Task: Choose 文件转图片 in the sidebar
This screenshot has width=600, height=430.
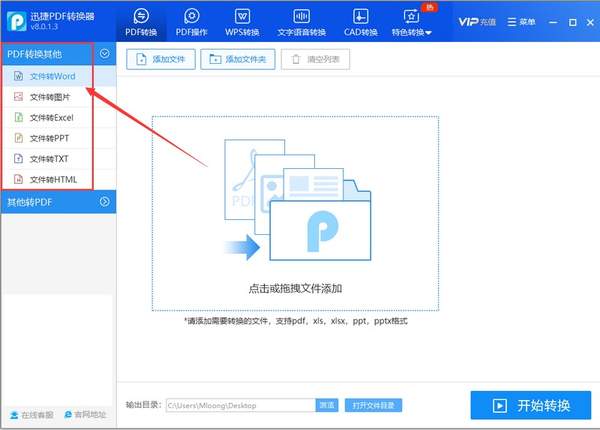Action: click(x=50, y=97)
